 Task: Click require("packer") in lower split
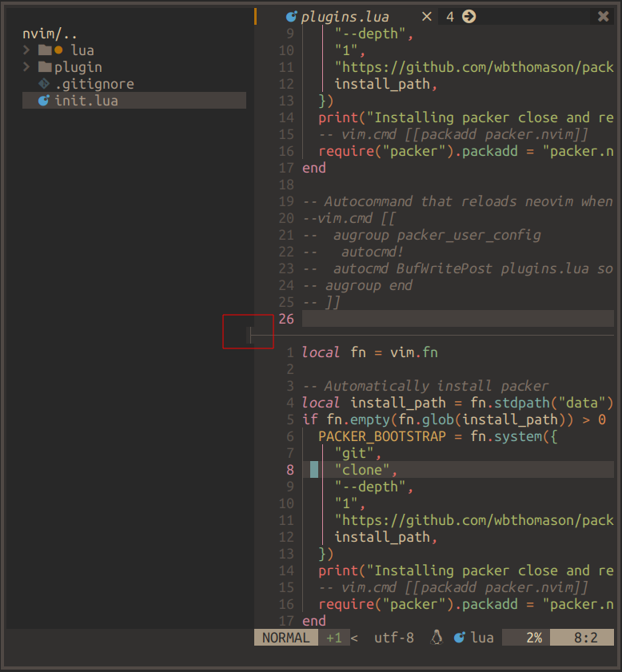point(386,604)
